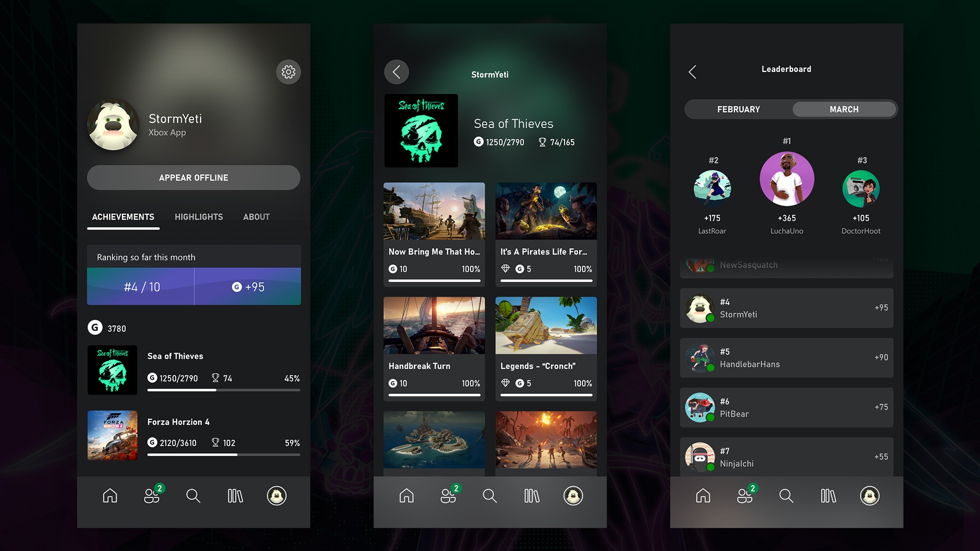Viewport: 980px width, 551px height.
Task: Toggle visibility of NewSasquatch leaderboard row
Action: pos(786,264)
